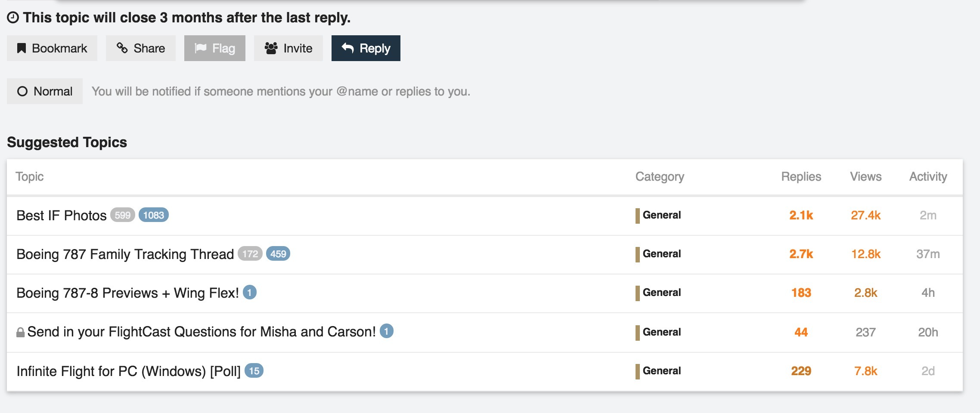The height and width of the screenshot is (413, 980).
Task: Click General category for Best IF Photos
Action: [661, 215]
